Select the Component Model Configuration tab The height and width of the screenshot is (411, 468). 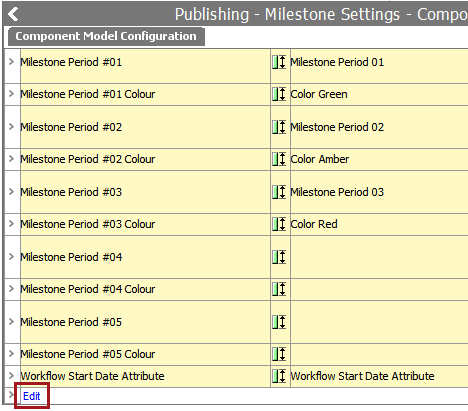(x=106, y=36)
